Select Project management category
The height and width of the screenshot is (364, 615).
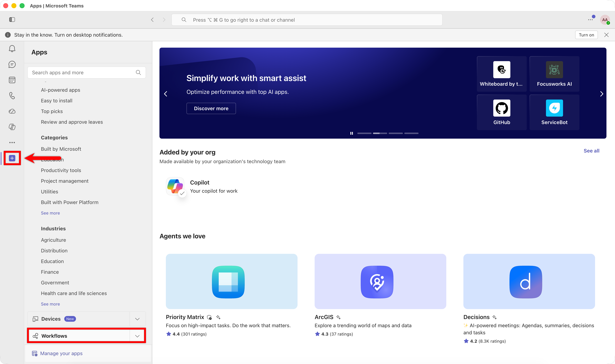(x=65, y=181)
